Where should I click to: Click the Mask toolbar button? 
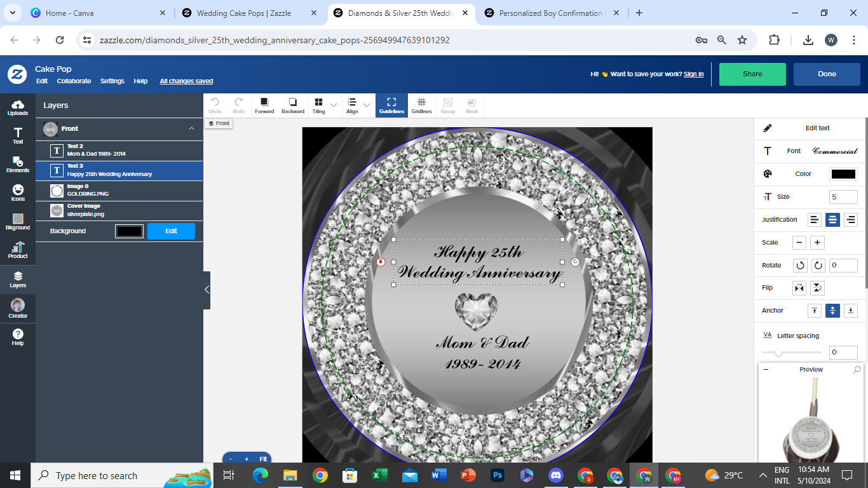point(471,105)
